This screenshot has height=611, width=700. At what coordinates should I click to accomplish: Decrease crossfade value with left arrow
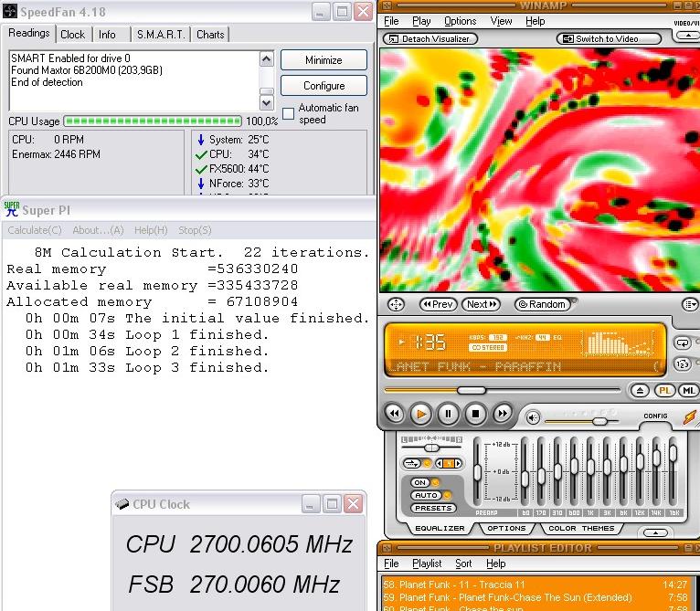point(440,463)
